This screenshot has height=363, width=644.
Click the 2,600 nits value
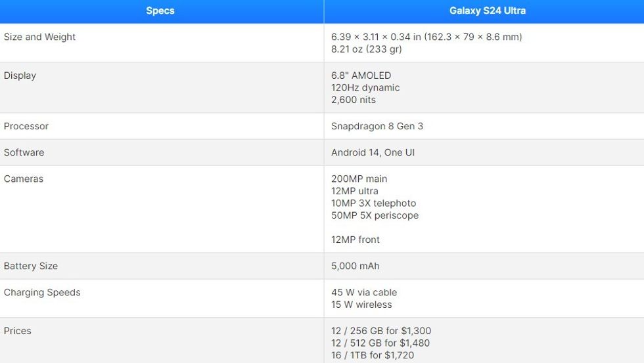(x=354, y=100)
